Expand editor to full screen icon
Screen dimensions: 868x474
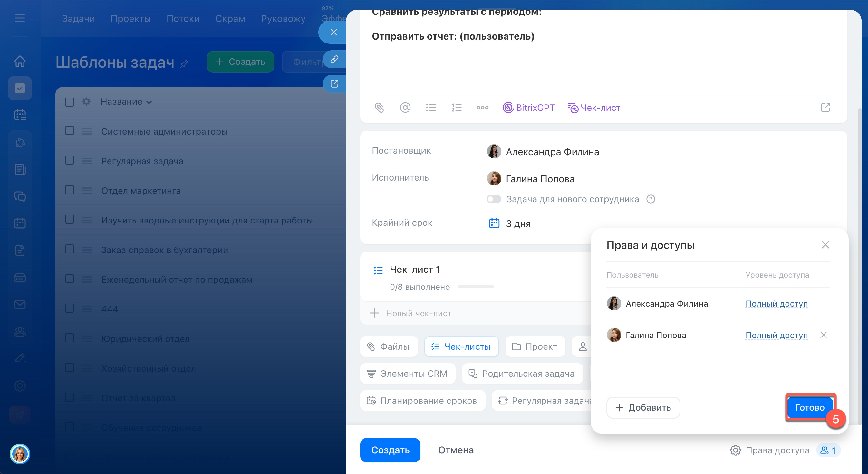point(825,108)
